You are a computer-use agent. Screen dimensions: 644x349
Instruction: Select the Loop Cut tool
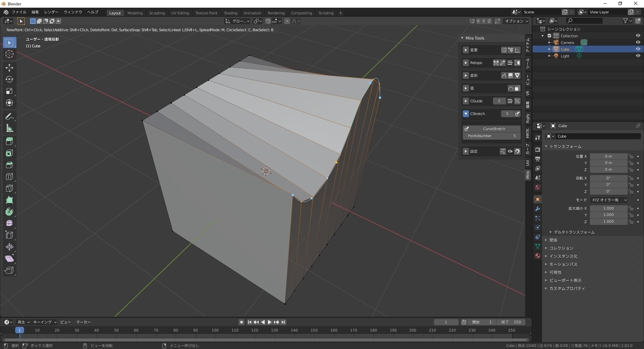click(9, 177)
